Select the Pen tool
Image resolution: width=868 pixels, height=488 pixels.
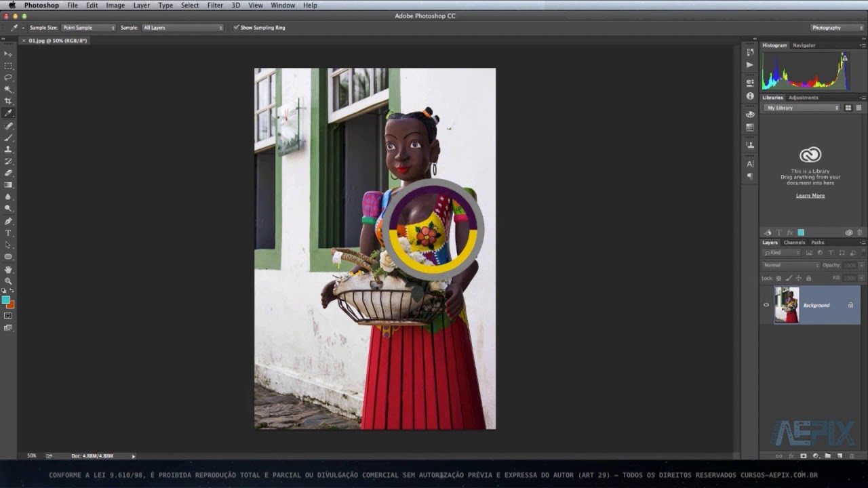[x=8, y=221]
